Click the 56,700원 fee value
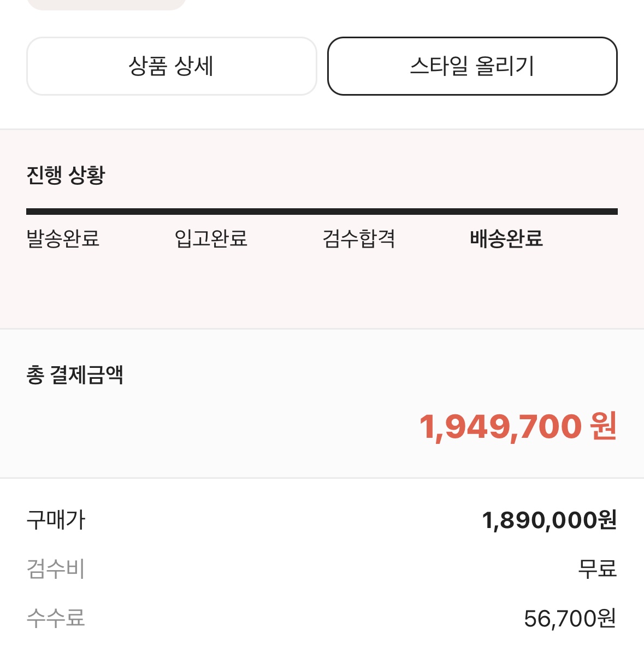 click(570, 618)
